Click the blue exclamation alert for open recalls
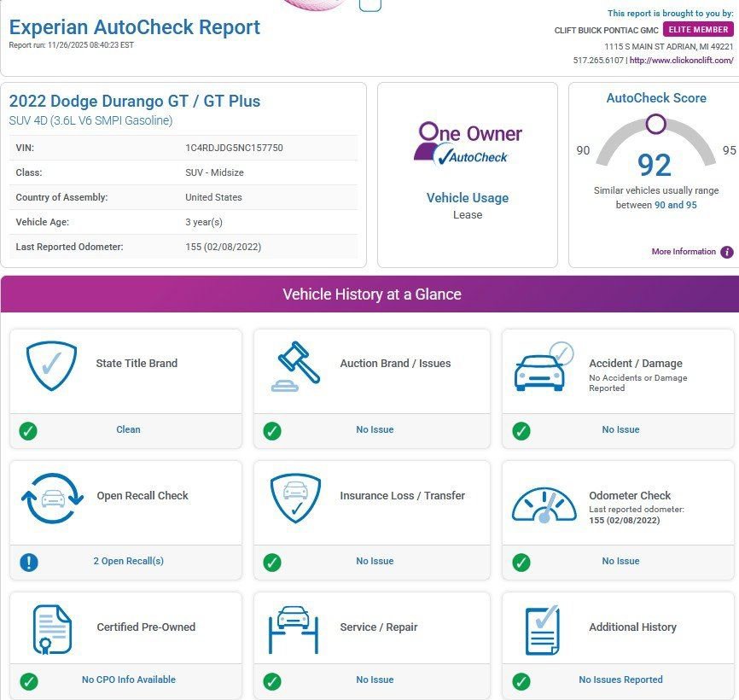Image resolution: width=739 pixels, height=700 pixels. 28,562
